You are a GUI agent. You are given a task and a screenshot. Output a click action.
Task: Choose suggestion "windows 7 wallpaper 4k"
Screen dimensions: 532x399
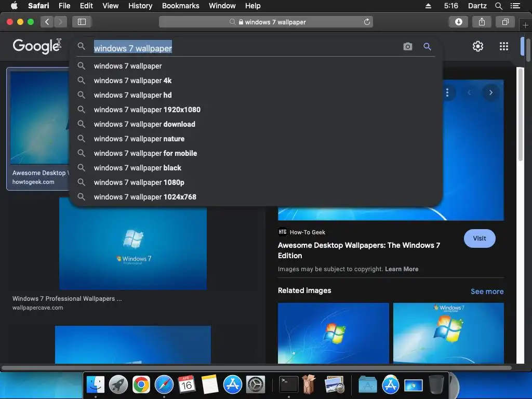click(x=256, y=81)
